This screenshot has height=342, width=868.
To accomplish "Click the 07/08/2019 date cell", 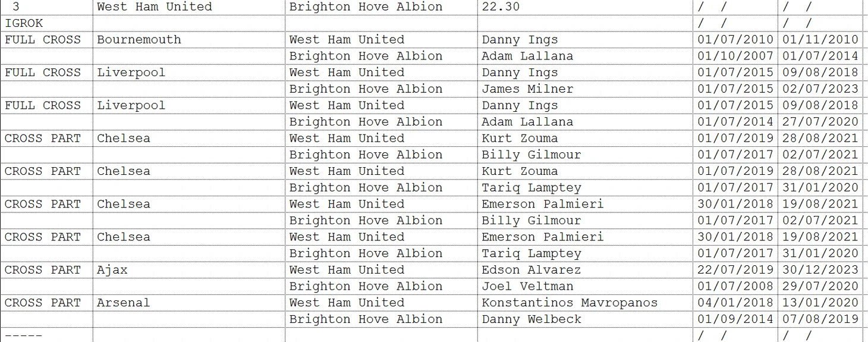I will pyautogui.click(x=820, y=319).
